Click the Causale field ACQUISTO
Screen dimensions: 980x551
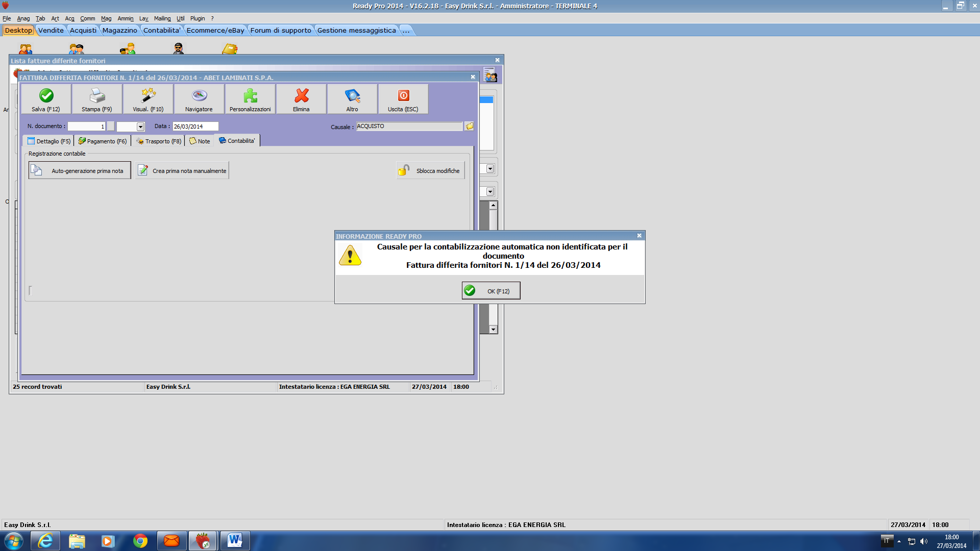click(x=409, y=126)
